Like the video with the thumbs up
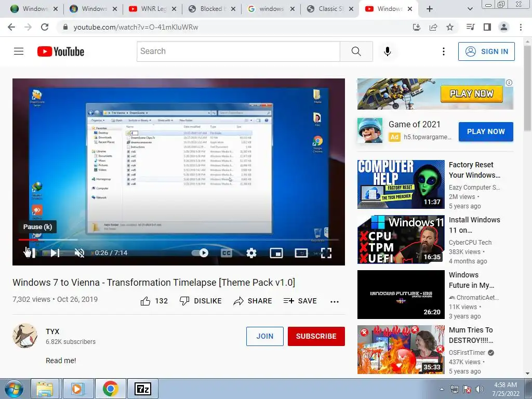This screenshot has height=399, width=532. click(x=145, y=301)
